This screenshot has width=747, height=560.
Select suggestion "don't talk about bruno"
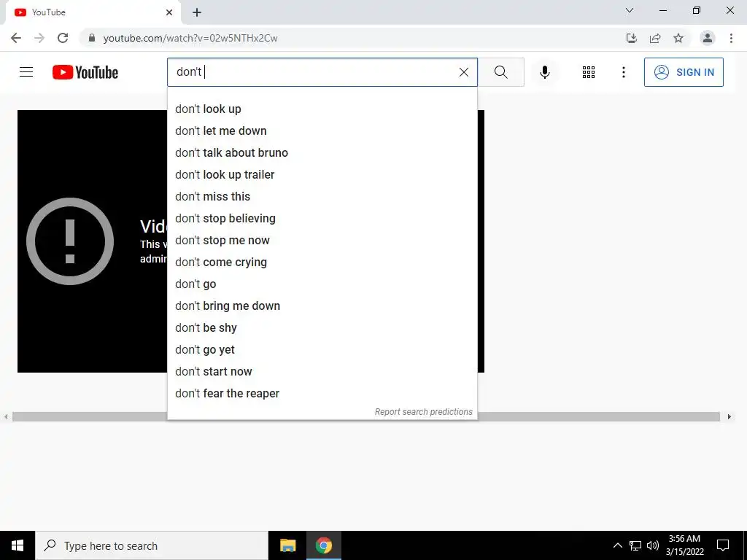[322, 153]
